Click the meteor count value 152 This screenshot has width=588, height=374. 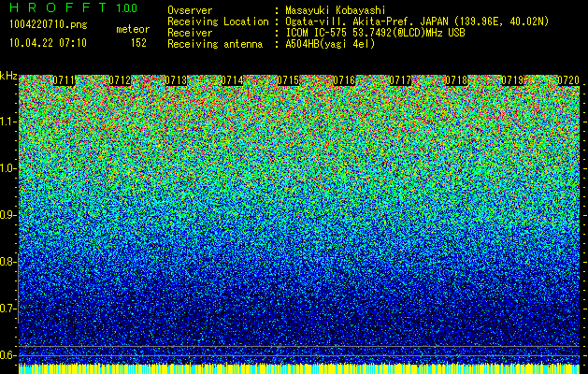tap(138, 43)
